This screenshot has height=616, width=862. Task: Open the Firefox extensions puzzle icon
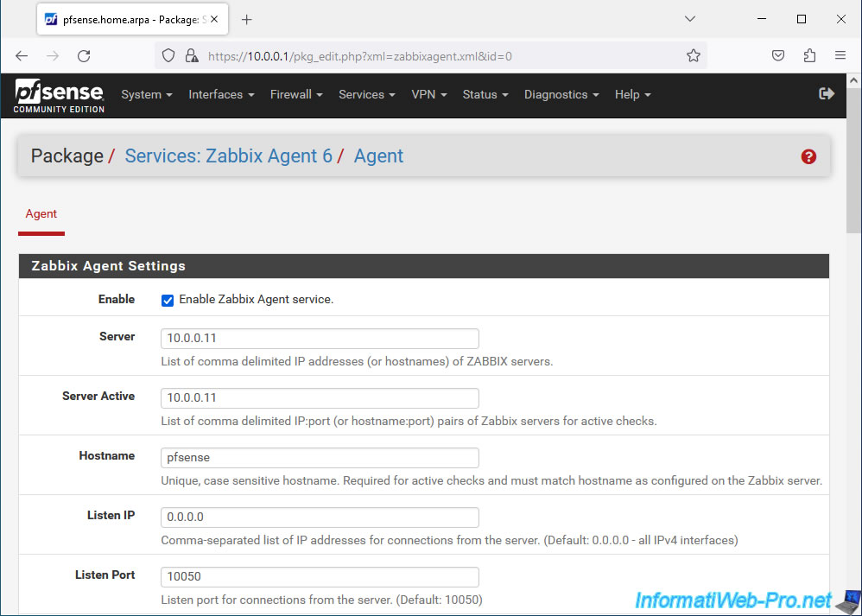[x=809, y=55]
